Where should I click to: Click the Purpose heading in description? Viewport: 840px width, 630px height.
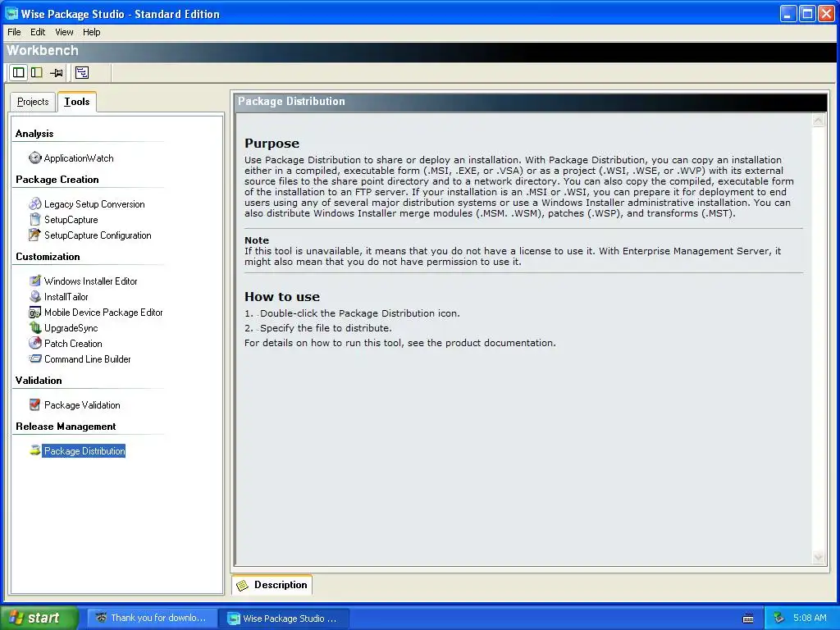pos(272,143)
